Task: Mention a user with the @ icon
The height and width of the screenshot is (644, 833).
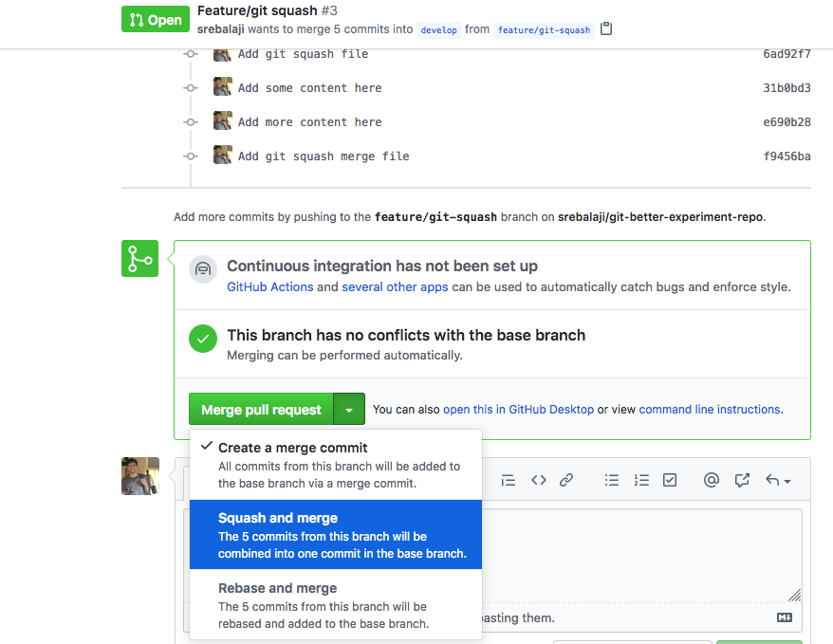Action: pyautogui.click(x=712, y=480)
